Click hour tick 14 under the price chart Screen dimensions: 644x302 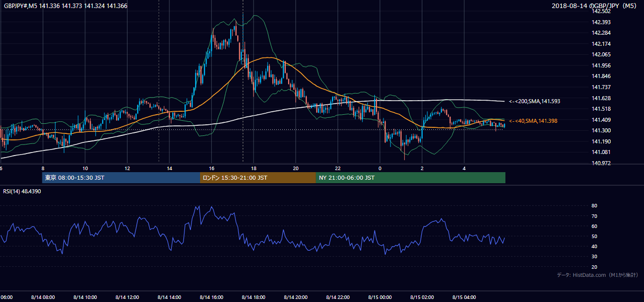pyautogui.click(x=169, y=168)
